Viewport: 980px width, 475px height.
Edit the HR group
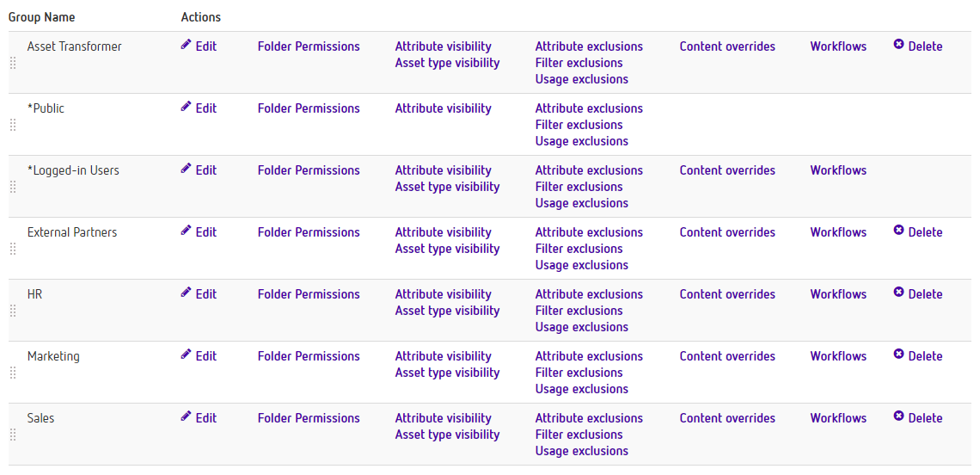click(x=199, y=294)
